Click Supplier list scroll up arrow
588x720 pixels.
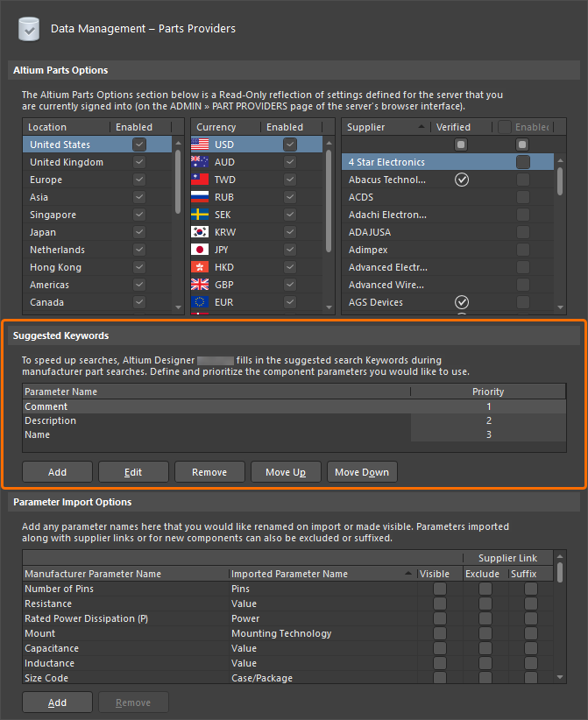pyautogui.click(x=560, y=160)
